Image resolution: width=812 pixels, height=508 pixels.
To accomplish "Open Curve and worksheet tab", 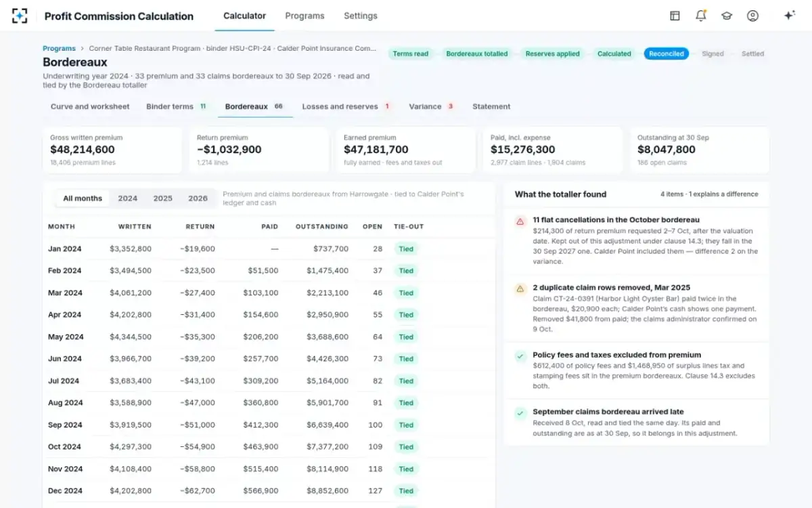I will 90,106.
